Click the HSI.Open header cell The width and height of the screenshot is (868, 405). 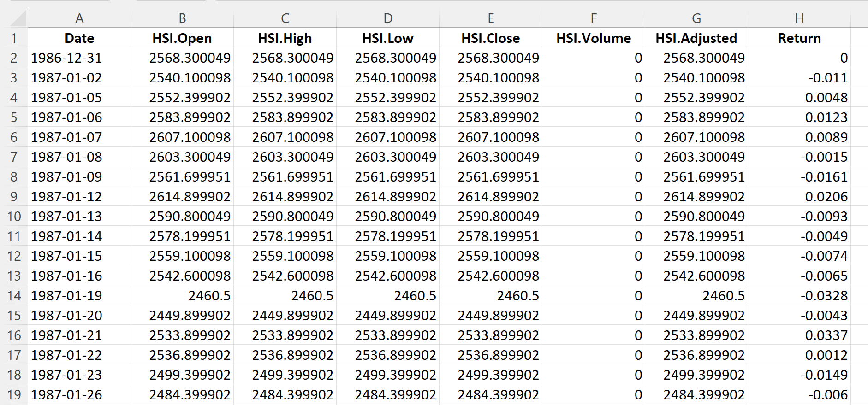(182, 38)
